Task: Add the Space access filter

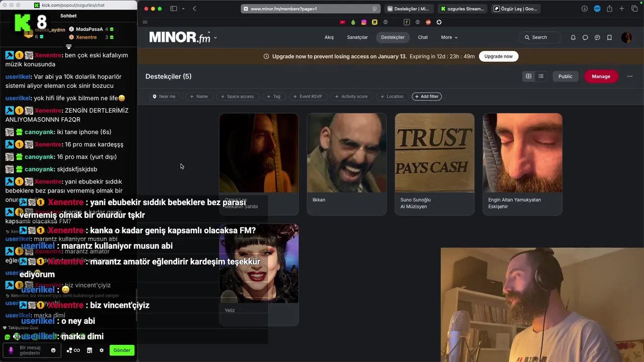Action: pos(237,97)
